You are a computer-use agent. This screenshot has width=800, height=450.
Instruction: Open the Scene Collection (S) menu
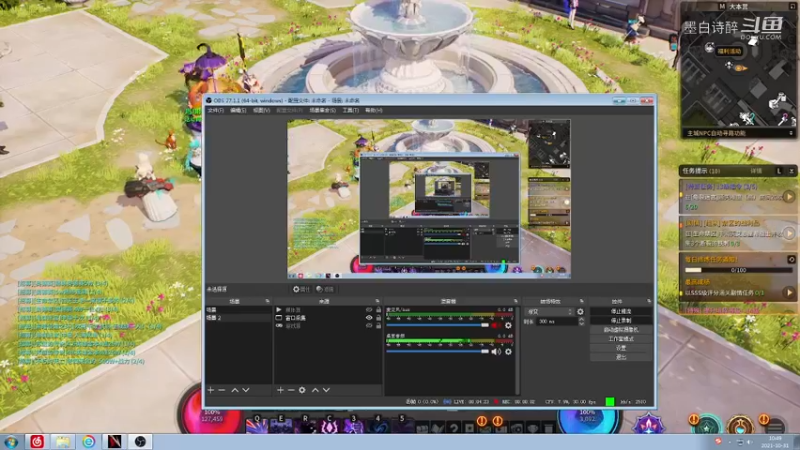click(322, 110)
